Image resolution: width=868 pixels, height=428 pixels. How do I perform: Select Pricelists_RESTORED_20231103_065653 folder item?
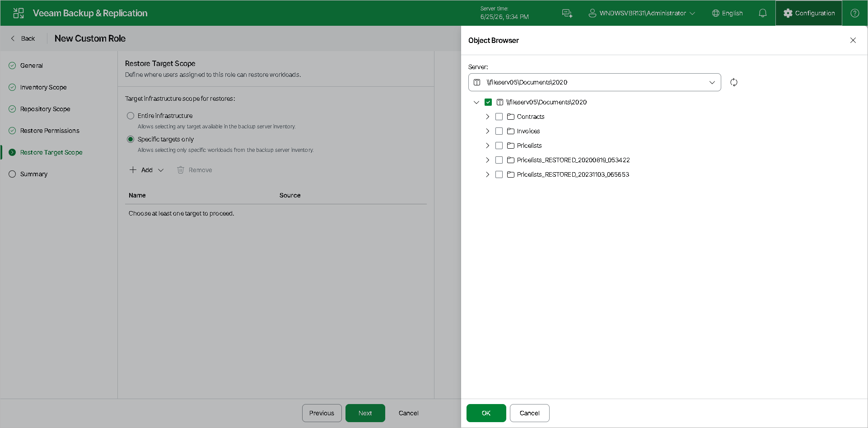click(573, 174)
